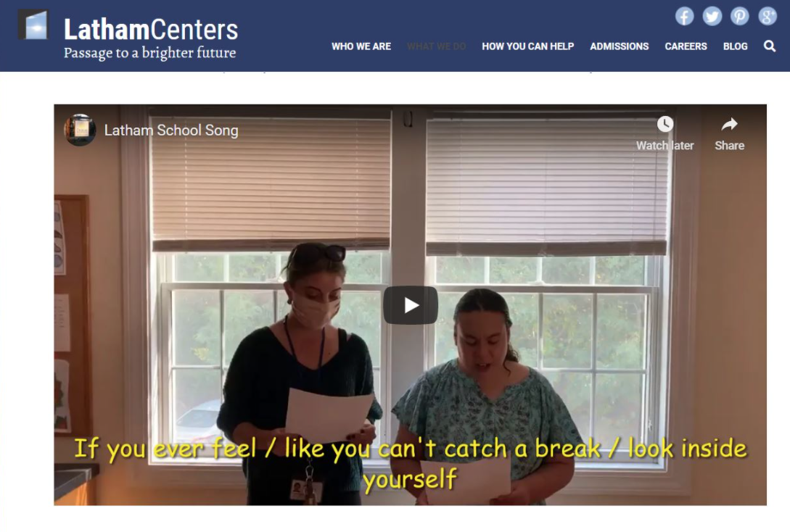Open the Twitter social icon
Screen dimensions: 790x532
tap(712, 16)
